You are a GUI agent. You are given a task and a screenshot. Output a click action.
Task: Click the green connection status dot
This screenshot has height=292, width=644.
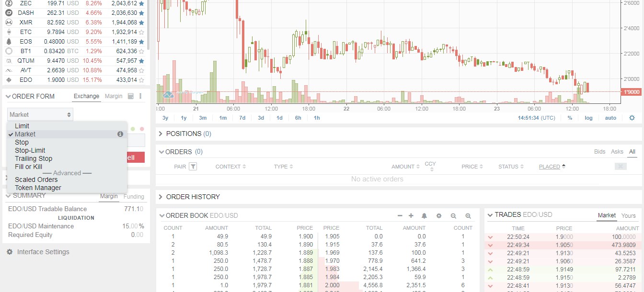(x=133, y=129)
